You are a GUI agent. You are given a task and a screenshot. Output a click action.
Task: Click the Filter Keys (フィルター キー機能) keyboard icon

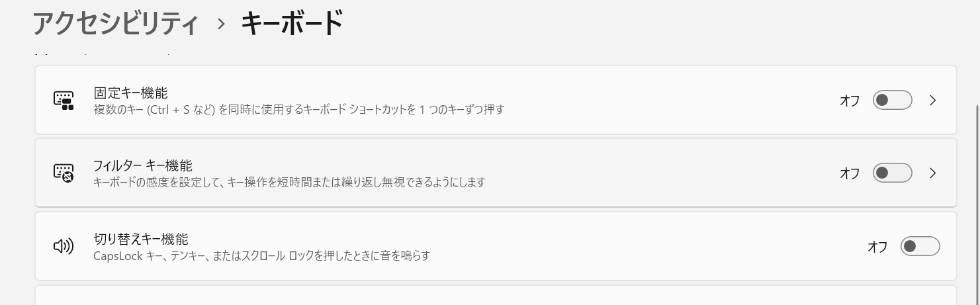pos(64,173)
